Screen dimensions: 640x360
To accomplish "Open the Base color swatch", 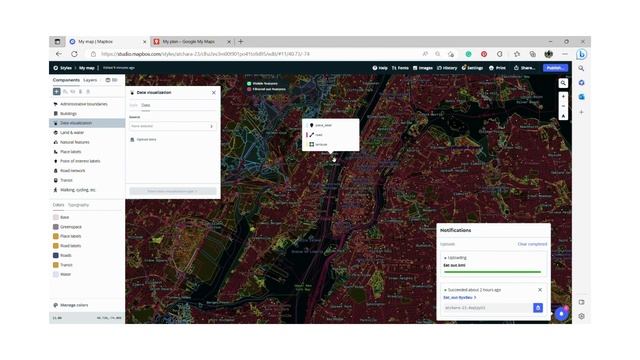I will point(56,217).
